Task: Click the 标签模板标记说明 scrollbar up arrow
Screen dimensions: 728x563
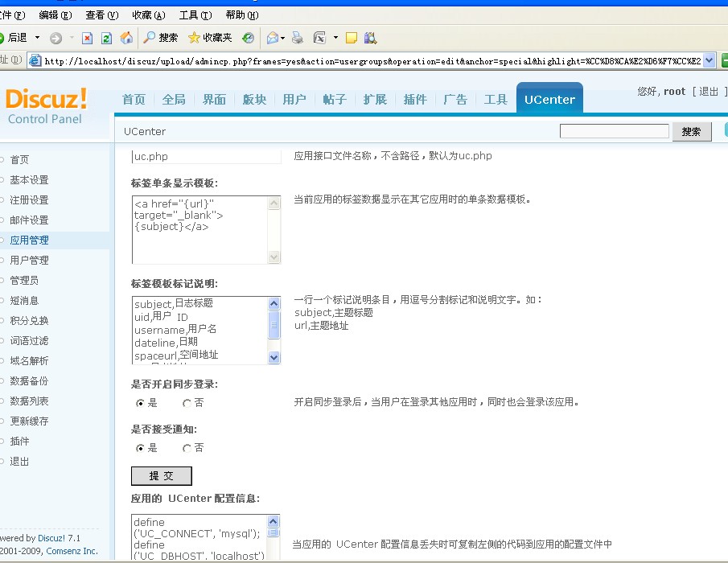Action: (x=274, y=303)
